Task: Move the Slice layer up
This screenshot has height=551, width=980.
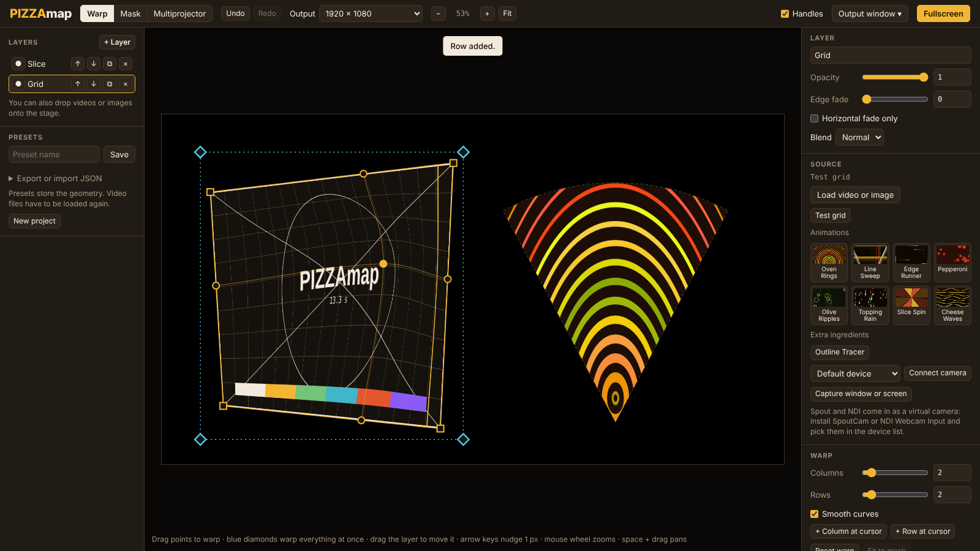Action: [x=78, y=64]
